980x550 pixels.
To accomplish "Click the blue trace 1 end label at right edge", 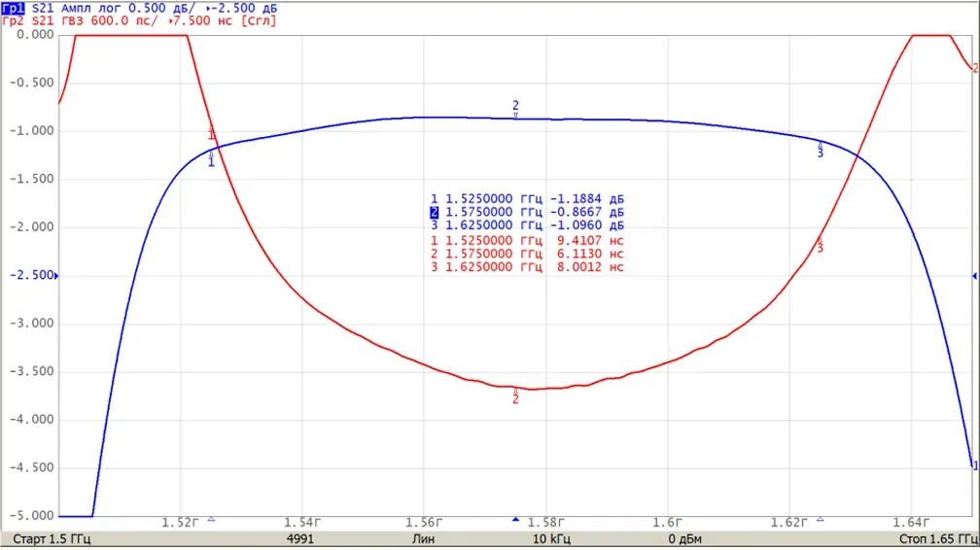I will [x=976, y=466].
